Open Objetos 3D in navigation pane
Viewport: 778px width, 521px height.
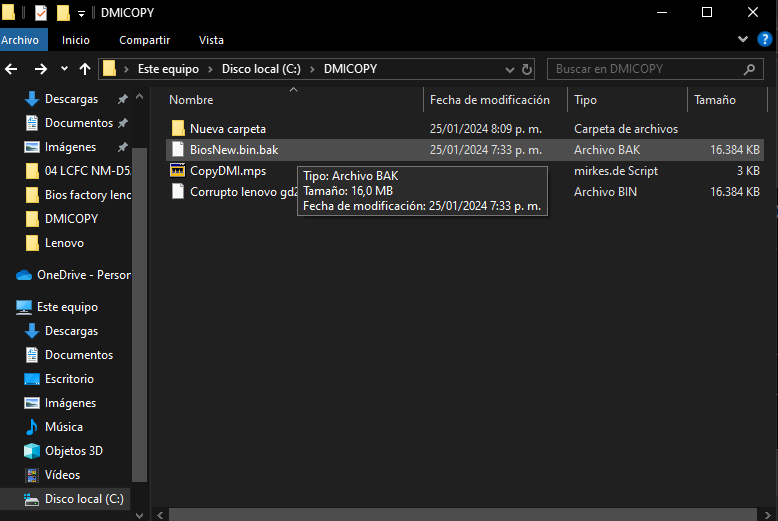[x=73, y=451]
